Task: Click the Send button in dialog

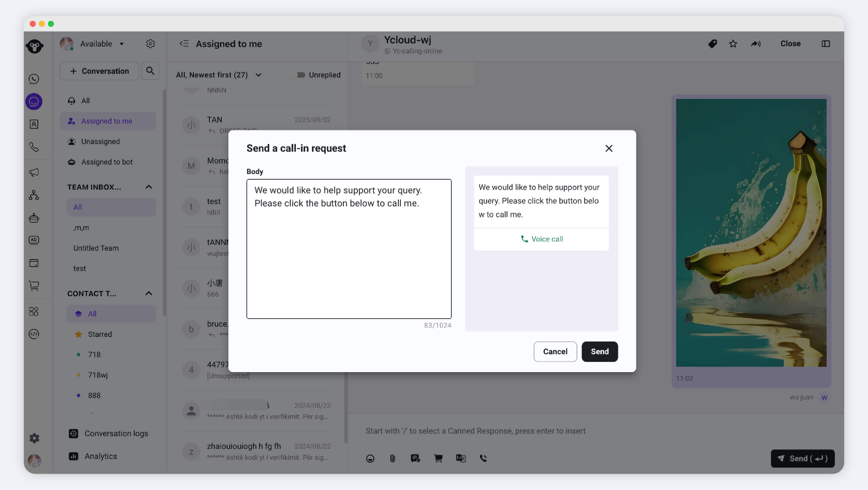Action: click(x=600, y=351)
